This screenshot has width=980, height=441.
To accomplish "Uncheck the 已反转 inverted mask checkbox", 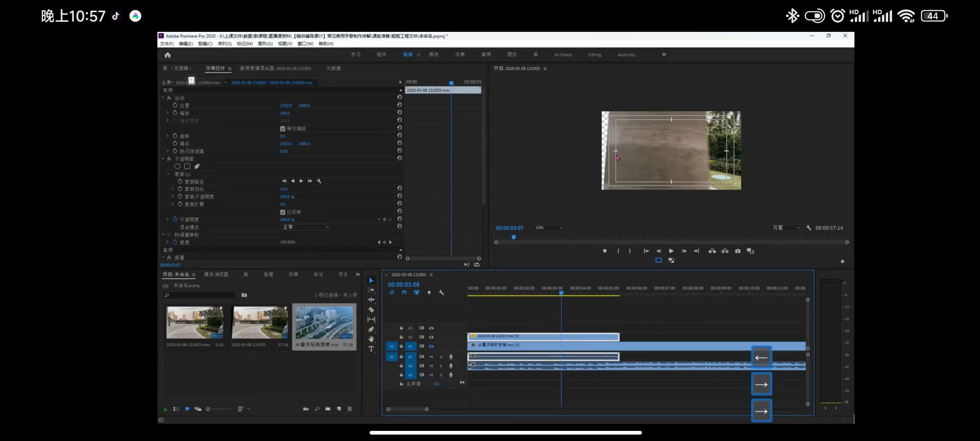I will (x=283, y=212).
